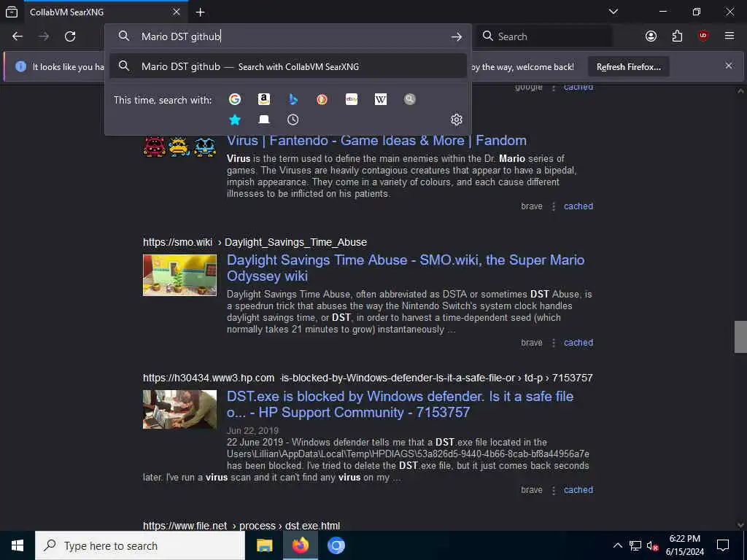The width and height of the screenshot is (747, 560).
Task: Click the HP Support result thumbnail
Action: point(179,410)
